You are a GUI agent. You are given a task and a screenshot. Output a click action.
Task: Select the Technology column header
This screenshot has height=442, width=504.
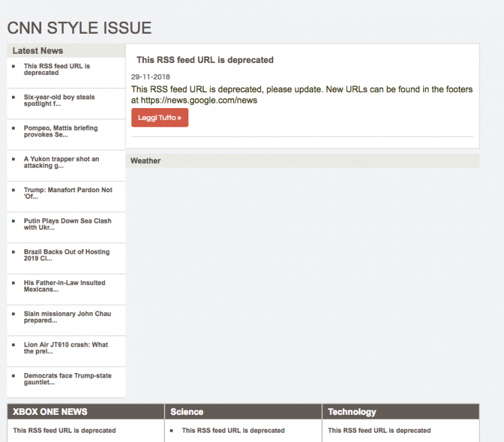pyautogui.click(x=352, y=412)
